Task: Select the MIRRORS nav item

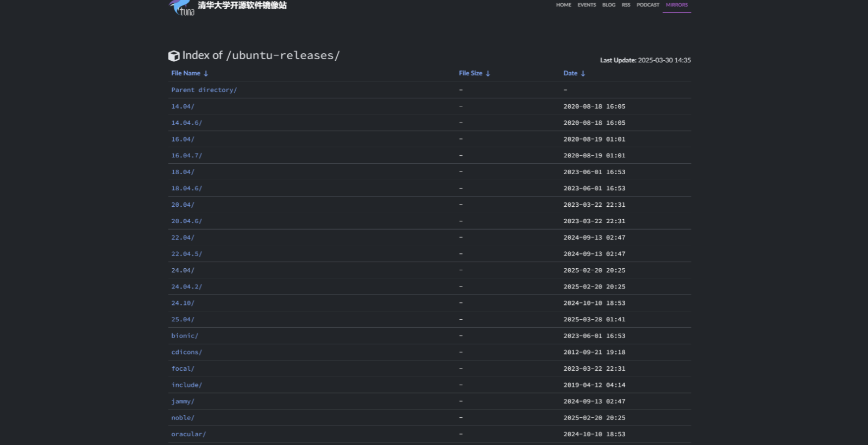Action: [677, 5]
